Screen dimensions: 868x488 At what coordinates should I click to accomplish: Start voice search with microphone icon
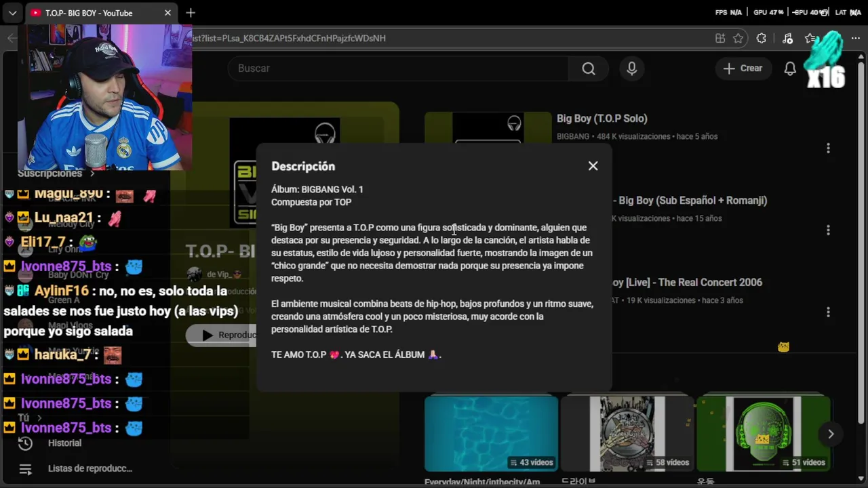tap(632, 68)
